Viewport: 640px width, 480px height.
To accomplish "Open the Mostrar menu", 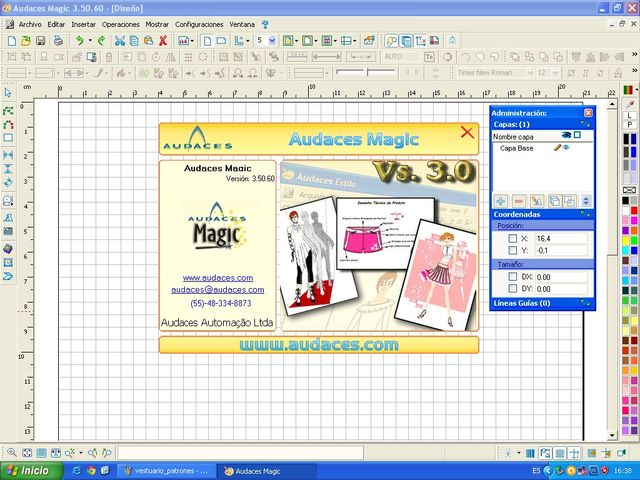I will 157,24.
